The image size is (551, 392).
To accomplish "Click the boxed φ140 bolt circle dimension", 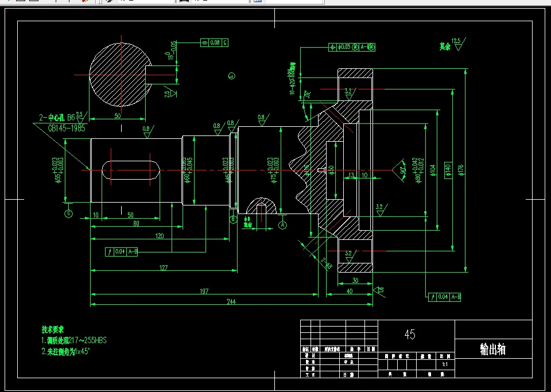I will coord(448,170).
